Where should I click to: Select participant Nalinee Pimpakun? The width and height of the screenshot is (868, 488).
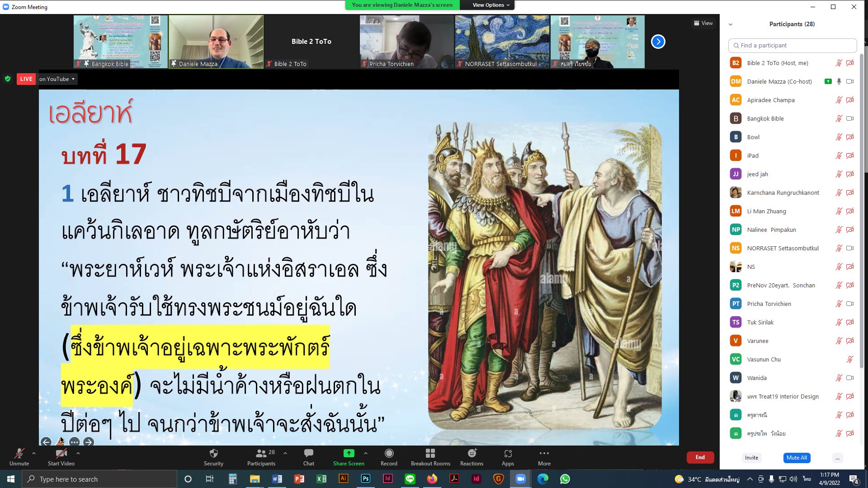(792, 230)
